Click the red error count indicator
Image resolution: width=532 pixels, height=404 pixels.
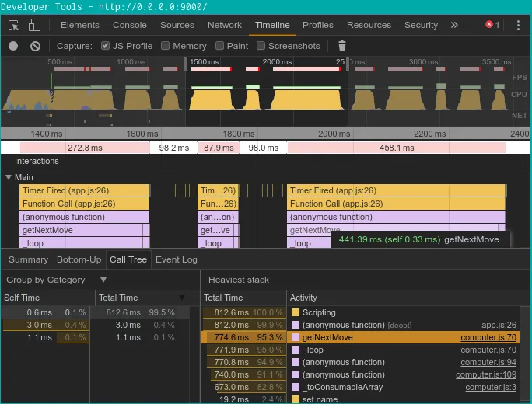coord(492,25)
